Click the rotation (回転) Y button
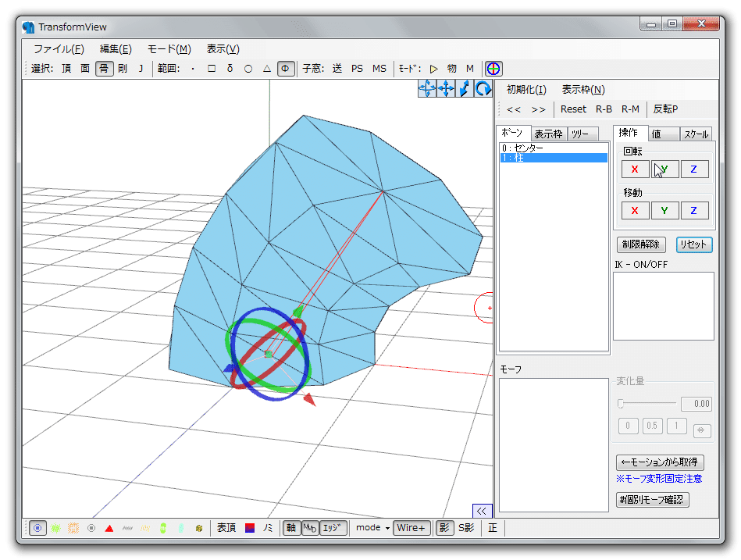741x560 pixels. [664, 169]
